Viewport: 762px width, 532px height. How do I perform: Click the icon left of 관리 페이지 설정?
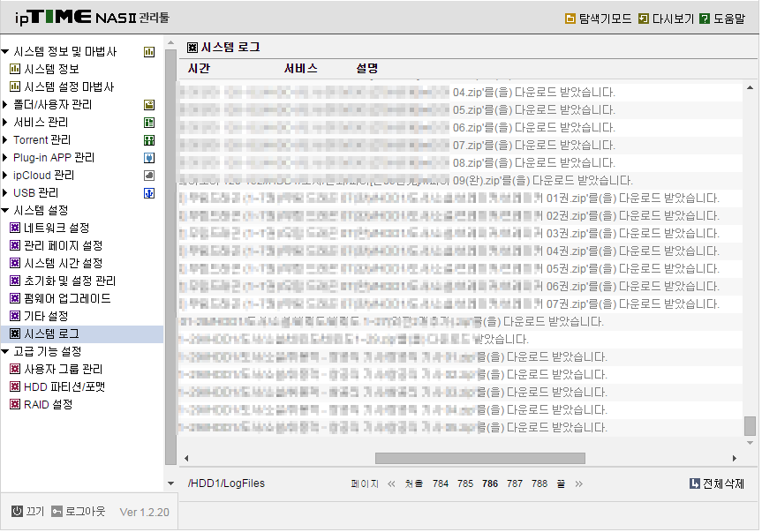[x=15, y=245]
